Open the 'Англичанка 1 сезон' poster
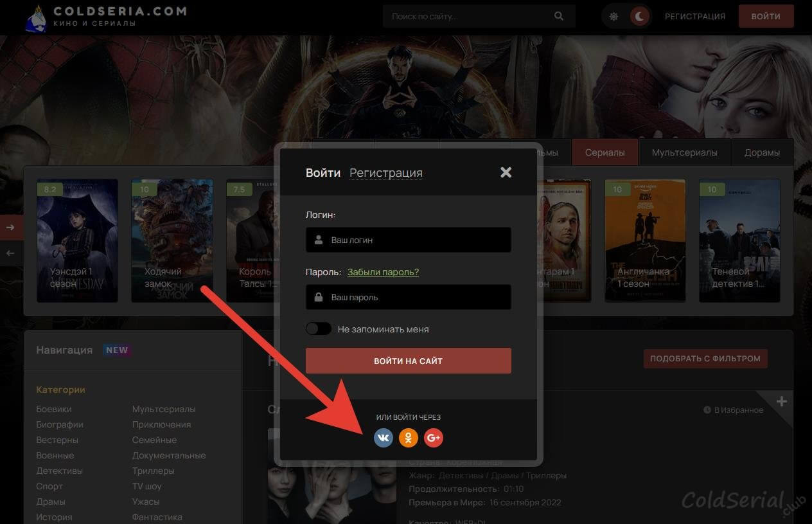Viewport: 812px width, 524px height. (646, 240)
